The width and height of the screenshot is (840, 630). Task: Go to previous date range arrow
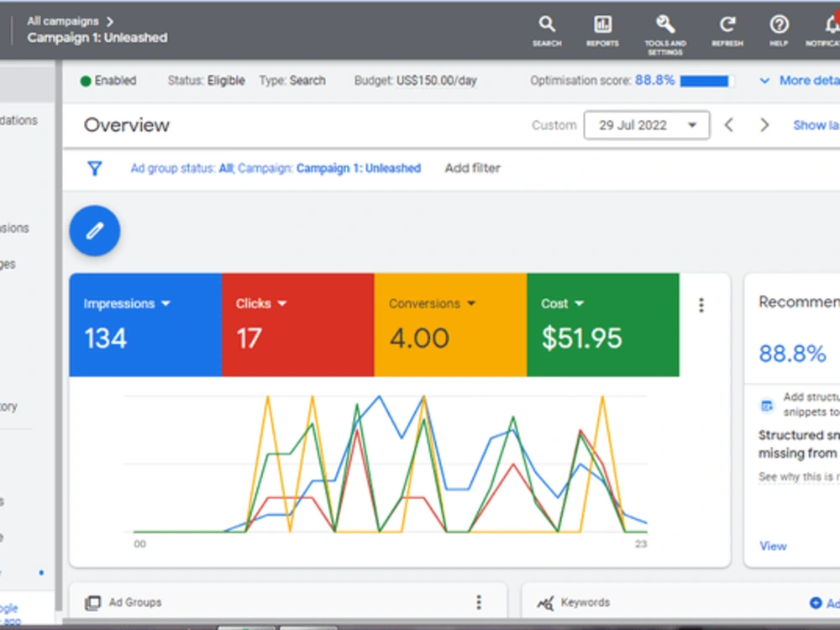point(728,125)
